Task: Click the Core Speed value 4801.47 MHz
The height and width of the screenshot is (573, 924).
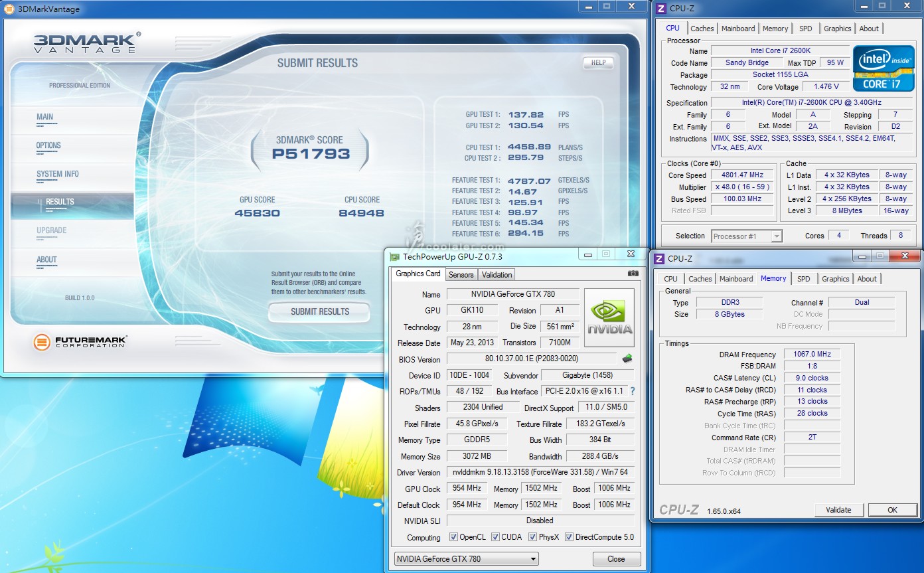Action: point(742,175)
